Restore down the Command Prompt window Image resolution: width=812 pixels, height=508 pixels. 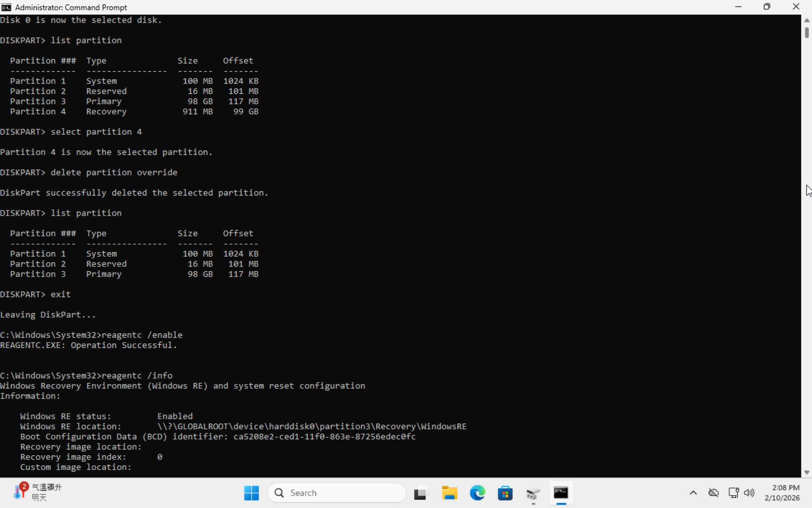[x=767, y=7]
